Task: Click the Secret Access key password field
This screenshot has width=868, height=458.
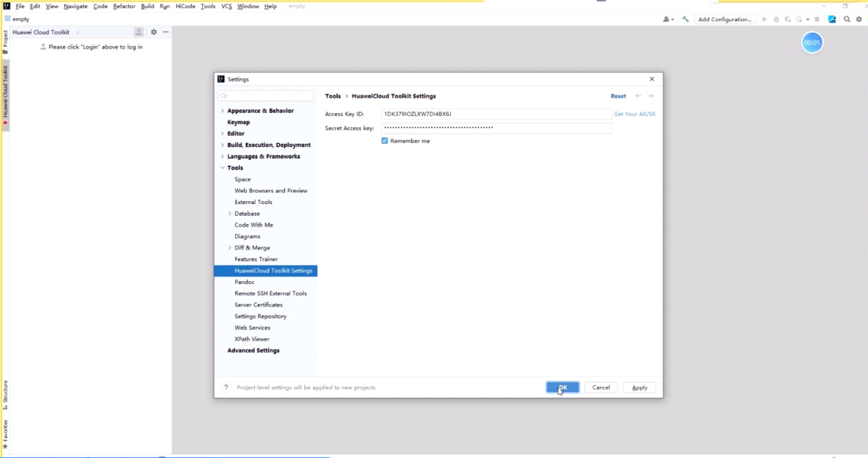Action: point(497,128)
